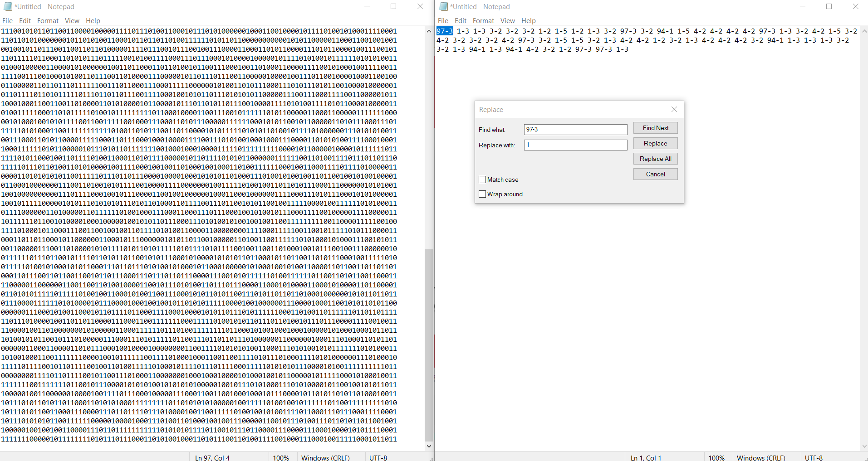Close the right Notepad window

855,7
